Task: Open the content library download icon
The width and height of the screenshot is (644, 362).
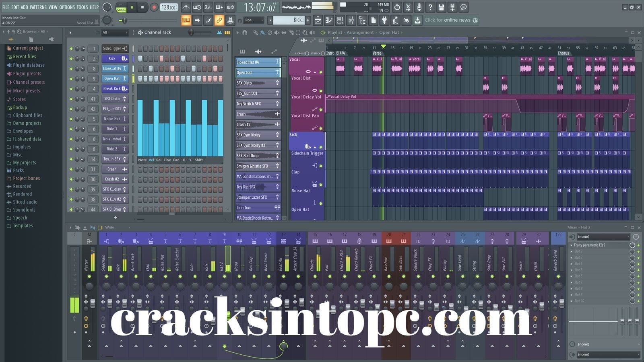Action: pyautogui.click(x=417, y=20)
